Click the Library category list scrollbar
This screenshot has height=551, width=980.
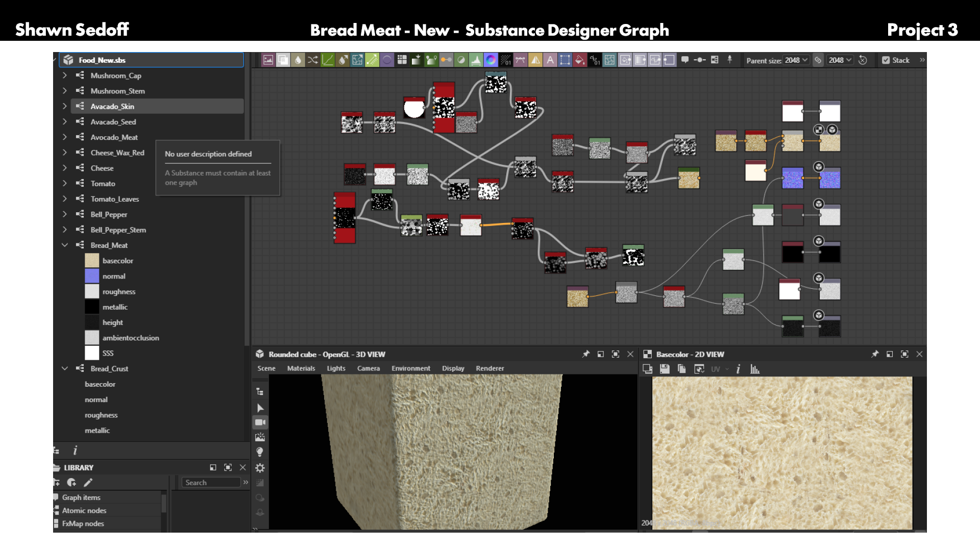(164, 503)
